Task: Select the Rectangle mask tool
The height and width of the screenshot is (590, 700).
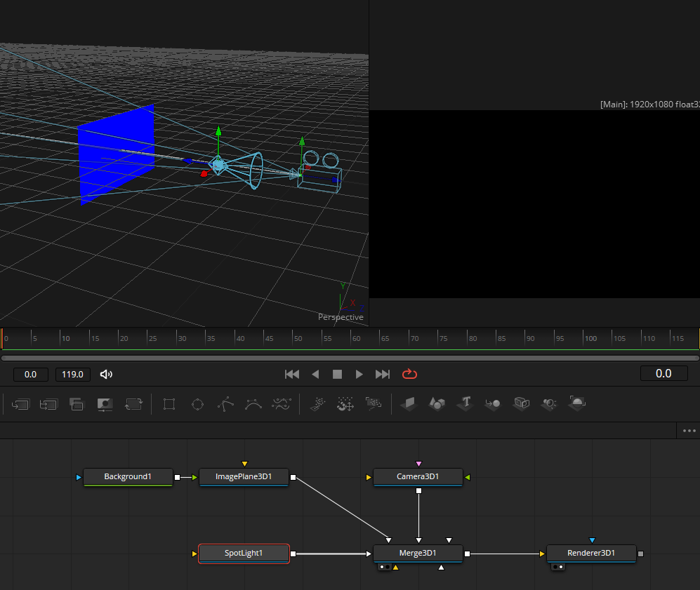Action: tap(169, 404)
